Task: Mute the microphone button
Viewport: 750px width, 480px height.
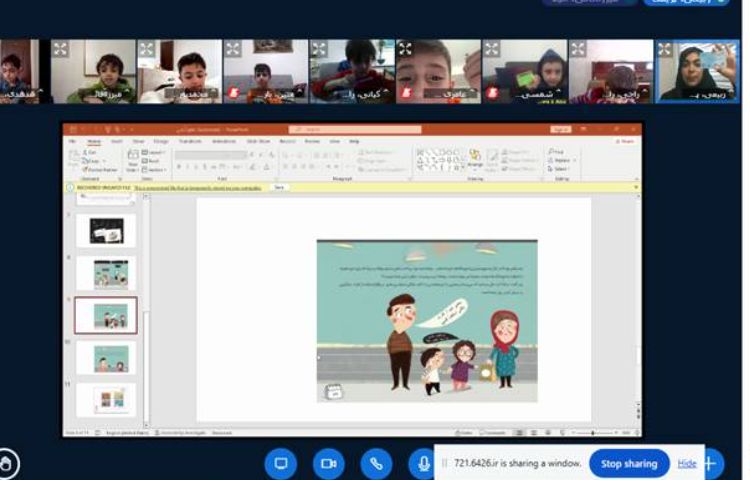Action: point(422,464)
